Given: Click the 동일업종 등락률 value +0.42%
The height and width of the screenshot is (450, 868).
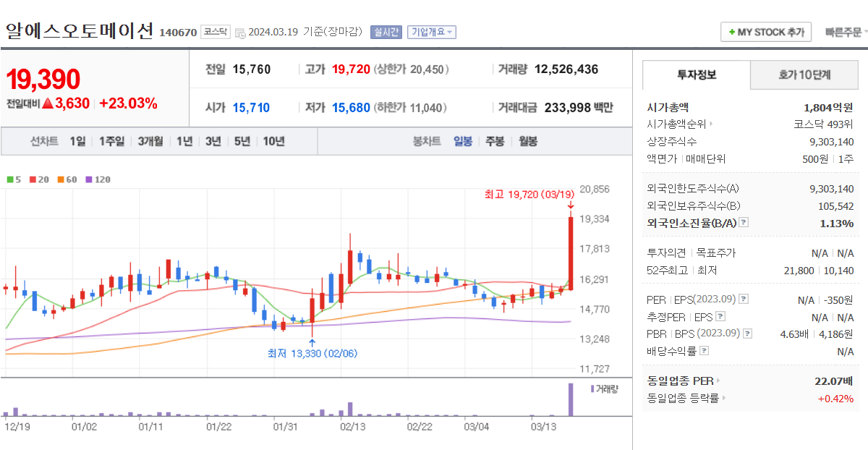Looking at the screenshot, I should point(836,398).
